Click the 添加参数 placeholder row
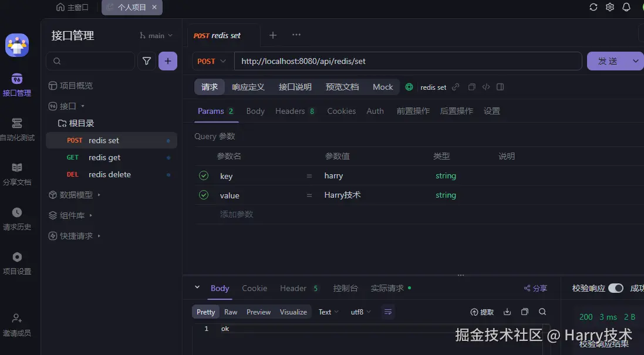This screenshot has height=355, width=644. point(237,214)
